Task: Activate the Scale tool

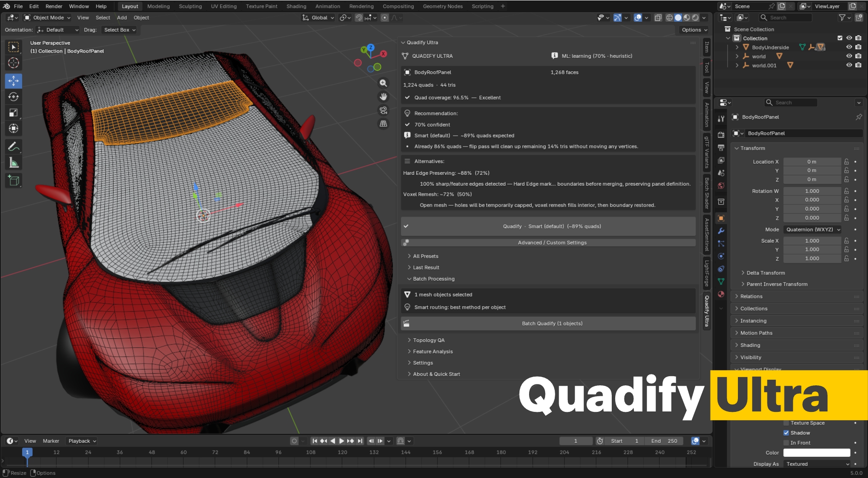Action: click(x=13, y=113)
